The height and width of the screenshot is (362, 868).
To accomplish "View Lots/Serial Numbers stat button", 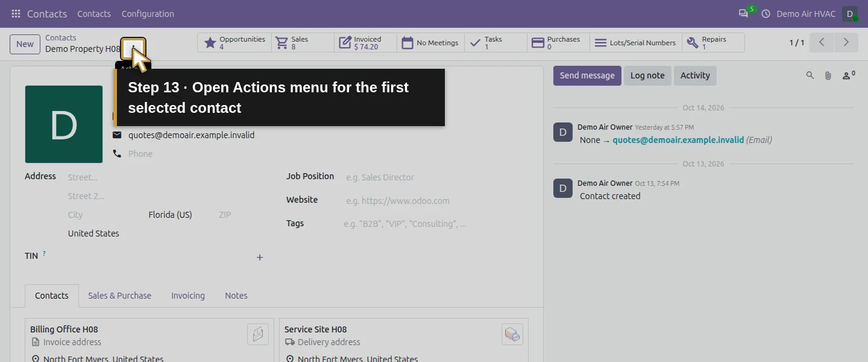I will pyautogui.click(x=635, y=43).
